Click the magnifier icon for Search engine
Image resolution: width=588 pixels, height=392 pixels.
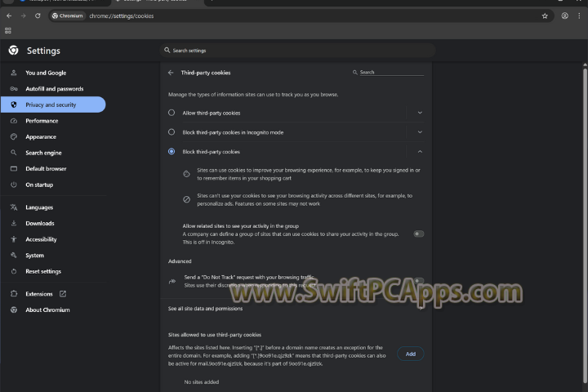click(14, 153)
